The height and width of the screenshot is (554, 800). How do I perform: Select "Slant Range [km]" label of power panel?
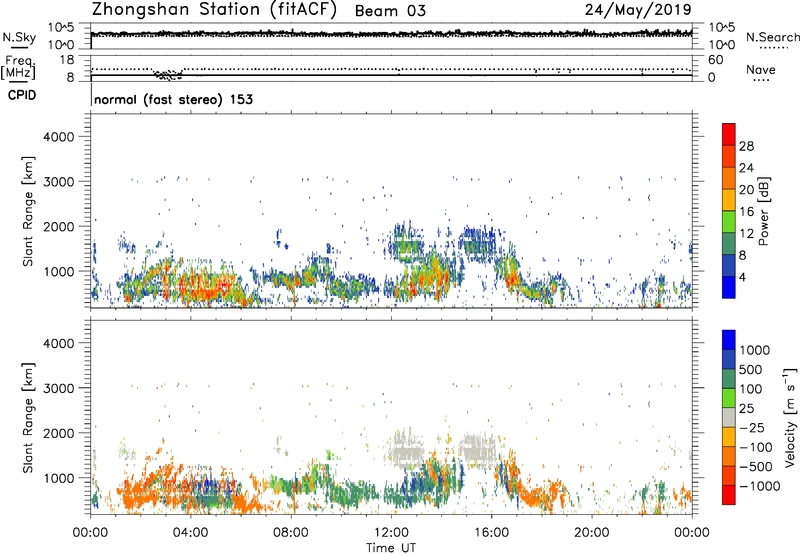pyautogui.click(x=28, y=211)
